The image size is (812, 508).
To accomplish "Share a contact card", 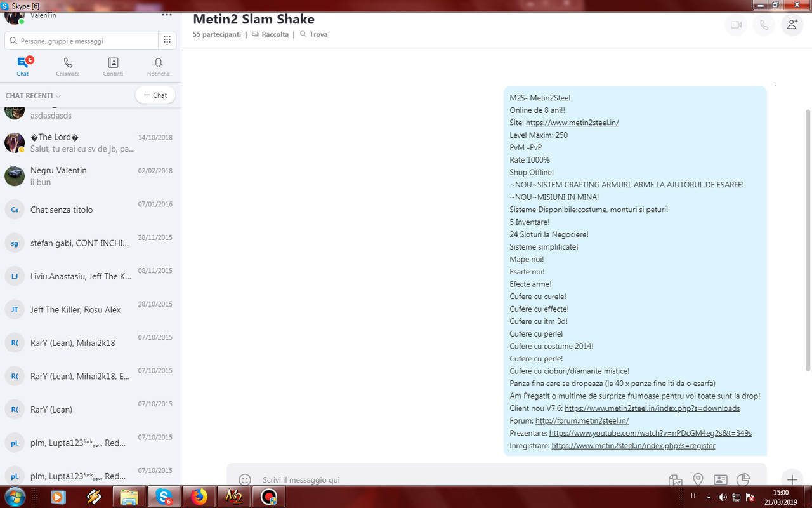I will (720, 479).
